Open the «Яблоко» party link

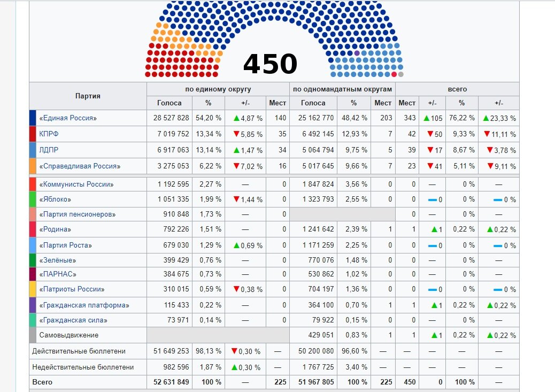pos(55,199)
